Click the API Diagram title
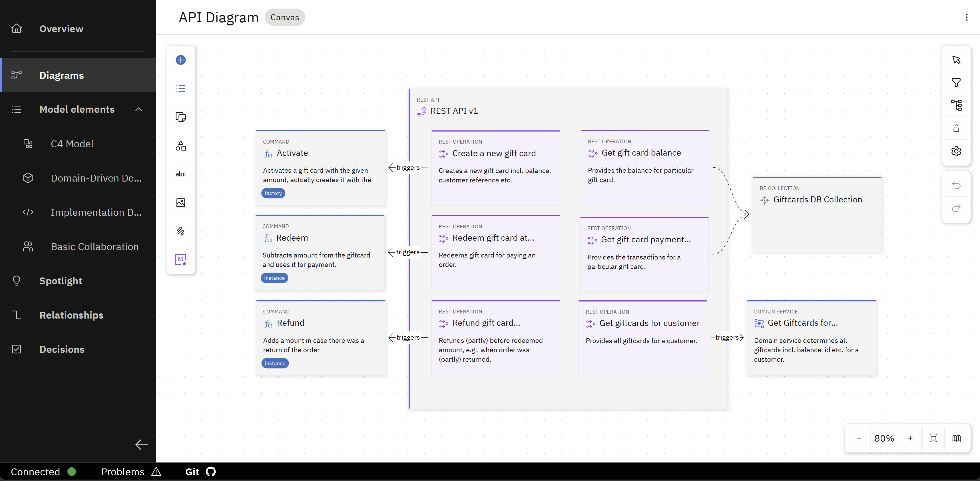Screen dimensions: 980x481 [x=218, y=17]
